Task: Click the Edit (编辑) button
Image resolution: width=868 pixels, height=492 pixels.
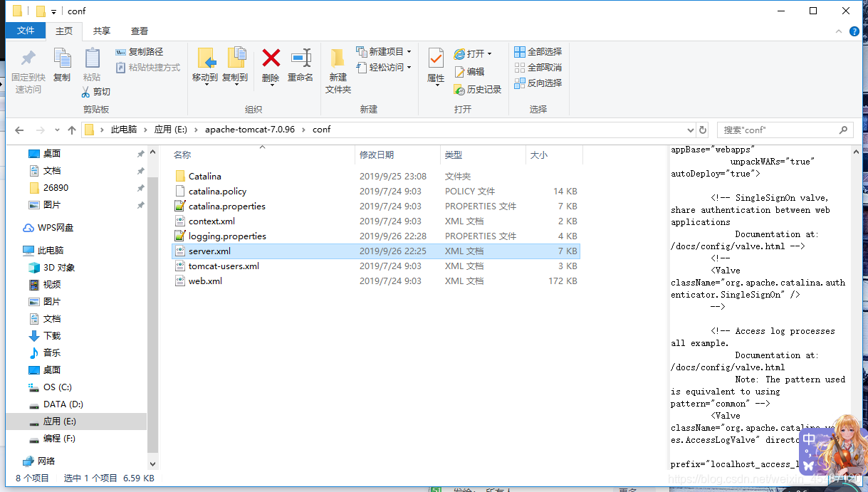Action: [469, 71]
